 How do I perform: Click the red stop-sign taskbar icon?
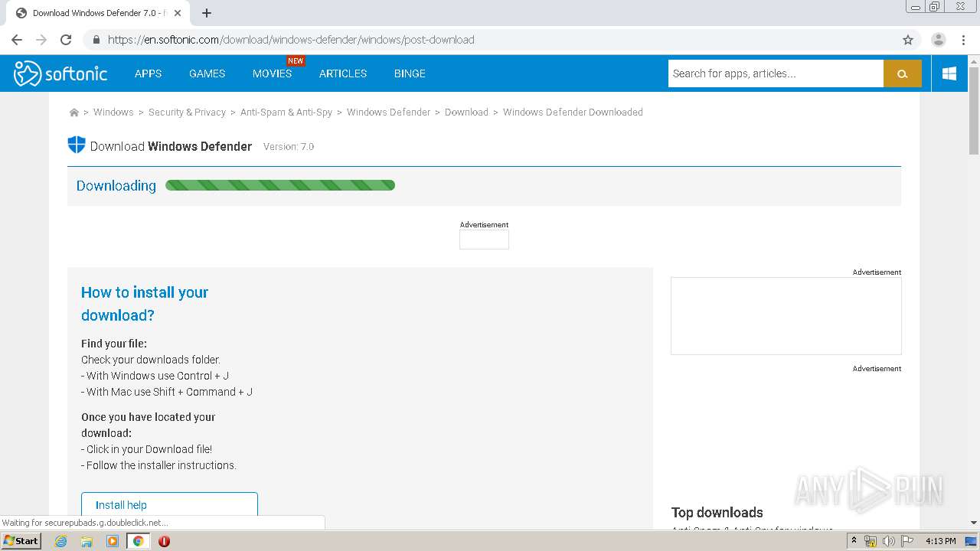164,541
